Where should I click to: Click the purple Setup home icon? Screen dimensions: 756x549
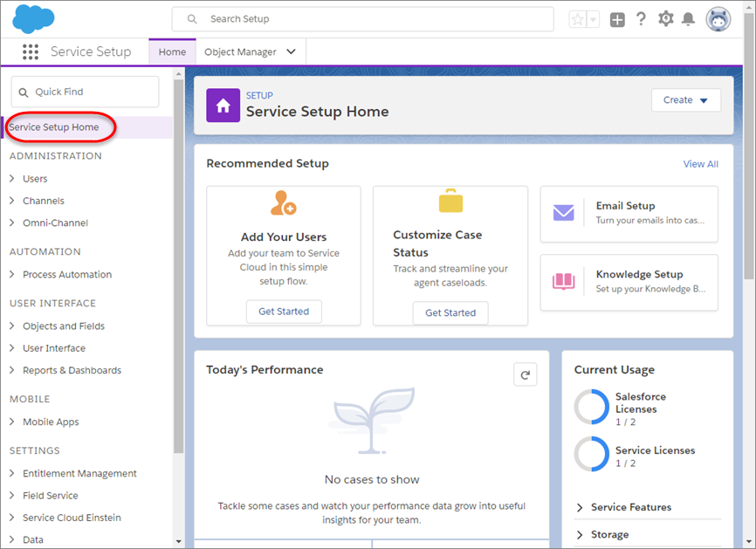(x=223, y=105)
